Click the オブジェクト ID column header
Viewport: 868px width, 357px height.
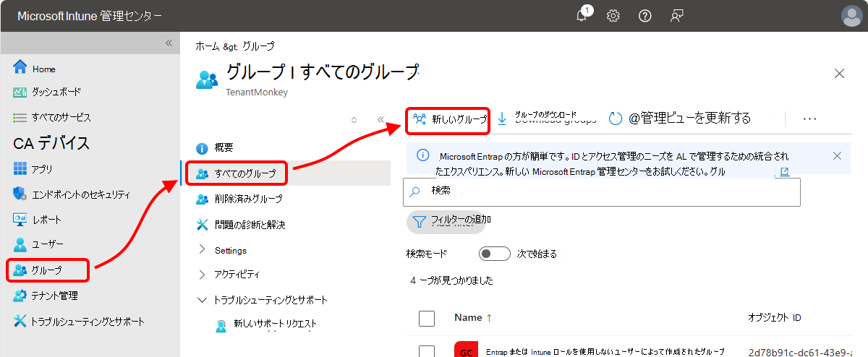[774, 318]
